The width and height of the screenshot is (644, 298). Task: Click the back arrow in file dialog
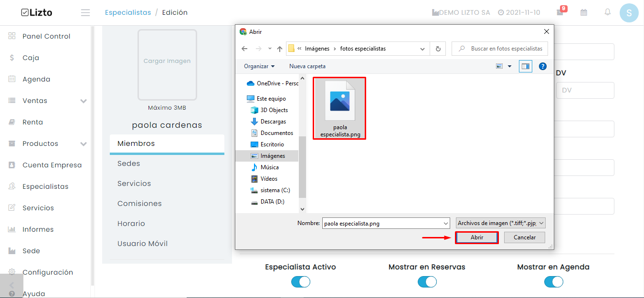244,49
